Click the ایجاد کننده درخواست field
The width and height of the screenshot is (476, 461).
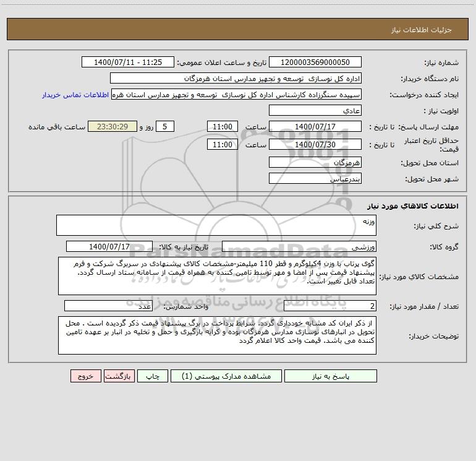pyautogui.click(x=237, y=94)
